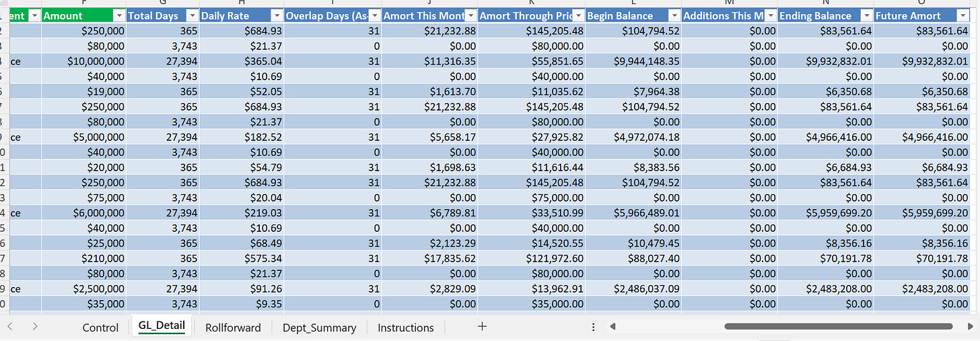Select the $11,316.35 amortization cell
980x341 pixels.
(429, 61)
